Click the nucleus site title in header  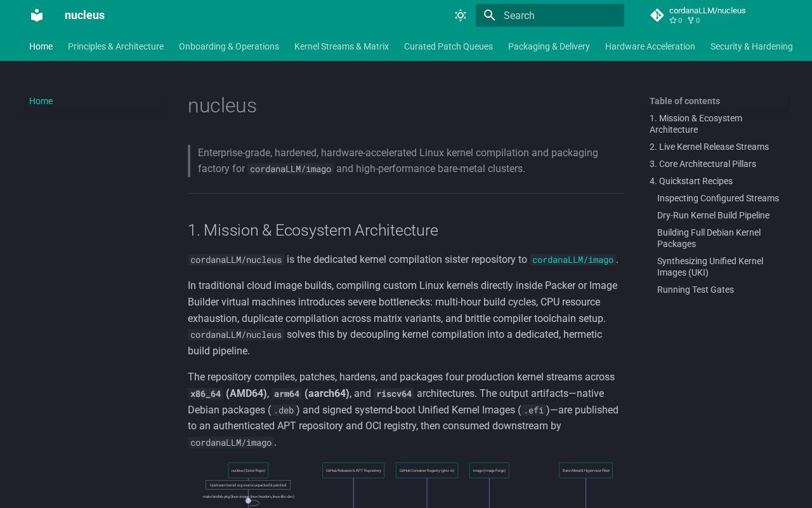pyautogui.click(x=84, y=15)
